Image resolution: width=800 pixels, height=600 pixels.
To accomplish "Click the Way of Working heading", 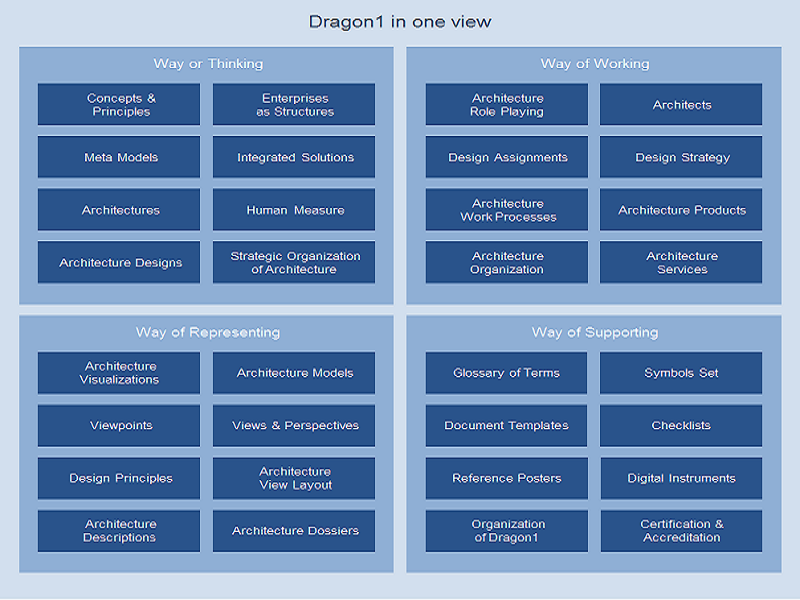I will 595,64.
